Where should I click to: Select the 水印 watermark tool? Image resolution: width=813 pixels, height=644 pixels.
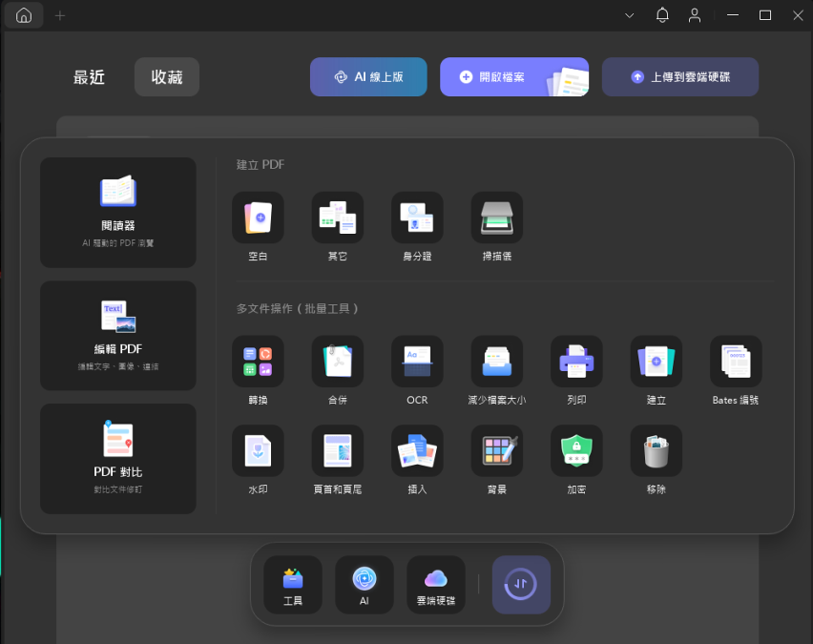[x=258, y=450]
